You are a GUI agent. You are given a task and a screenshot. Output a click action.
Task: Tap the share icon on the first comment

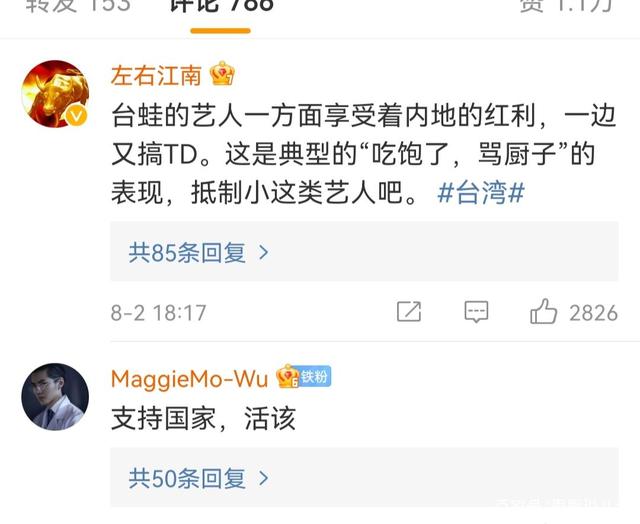coord(409,312)
